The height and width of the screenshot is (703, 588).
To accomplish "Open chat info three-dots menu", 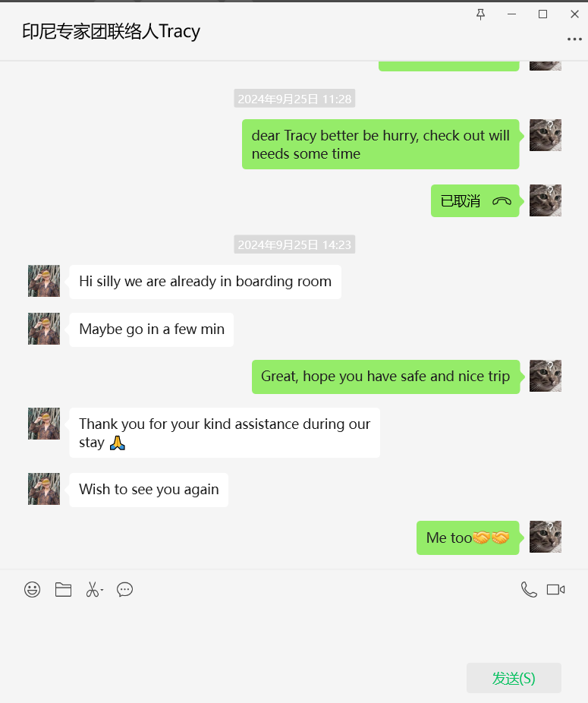I will [574, 39].
